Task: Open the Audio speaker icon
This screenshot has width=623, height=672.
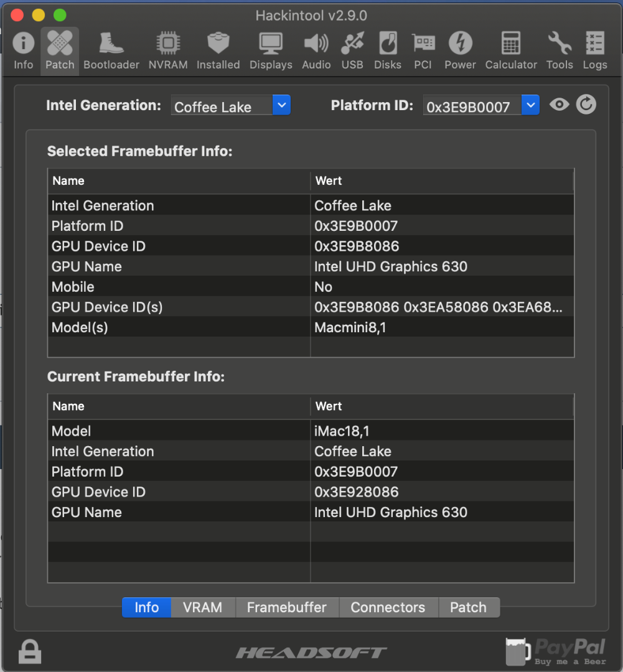Action: point(316,44)
